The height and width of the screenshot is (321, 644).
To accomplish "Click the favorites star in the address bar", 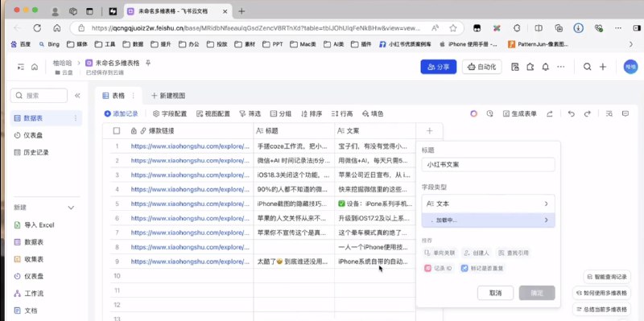I will [453, 28].
